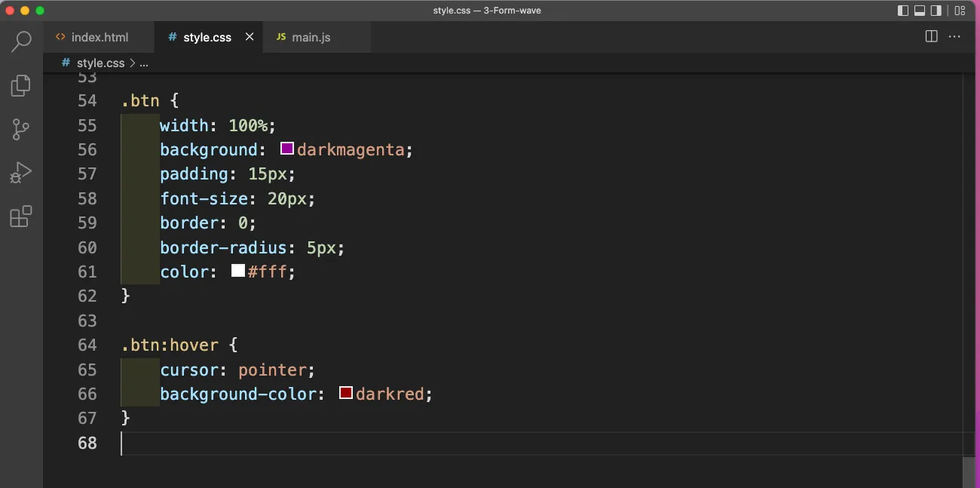Click the JS file icon on main.js tab
Viewport: 980px width, 488px height.
point(281,37)
